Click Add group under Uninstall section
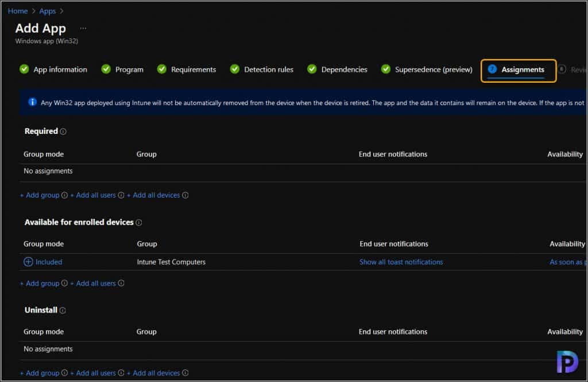This screenshot has width=588, height=382. 40,373
